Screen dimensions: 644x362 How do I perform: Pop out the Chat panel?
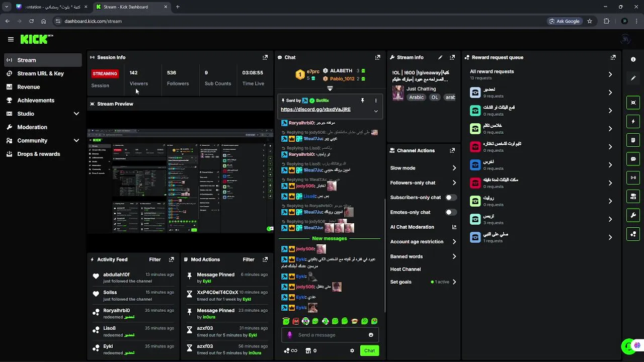(x=378, y=57)
